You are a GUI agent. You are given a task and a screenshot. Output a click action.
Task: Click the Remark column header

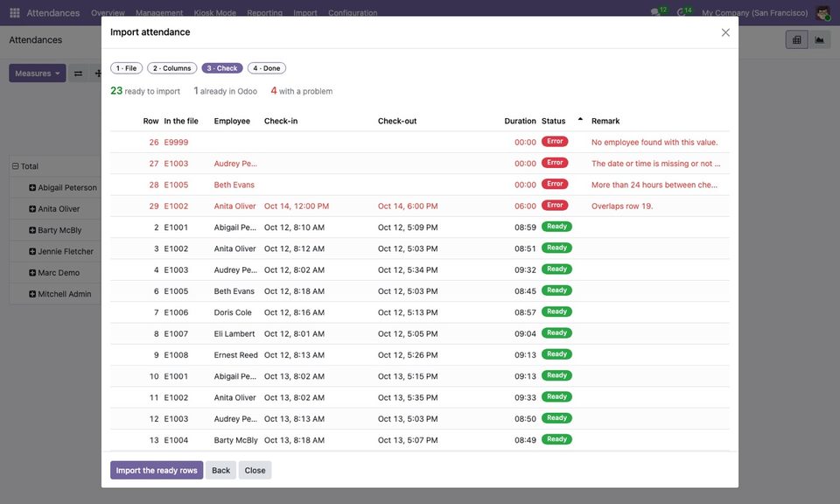[x=605, y=121]
